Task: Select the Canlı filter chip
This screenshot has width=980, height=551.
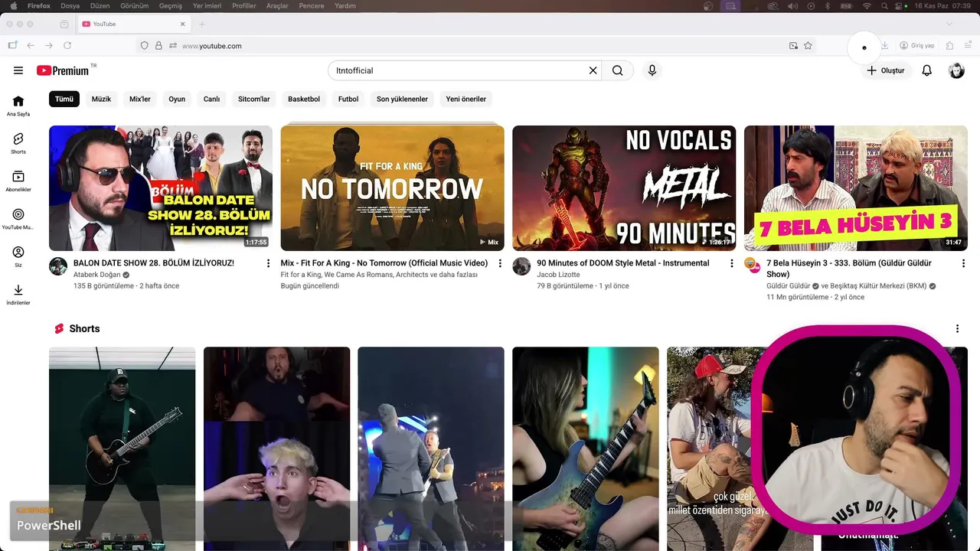Action: pos(211,99)
